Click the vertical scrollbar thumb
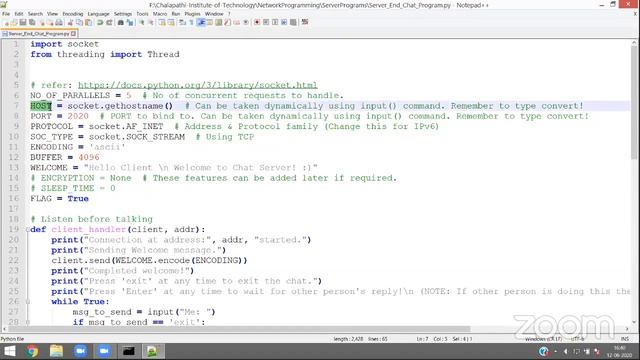The width and height of the screenshot is (640, 360). click(634, 102)
